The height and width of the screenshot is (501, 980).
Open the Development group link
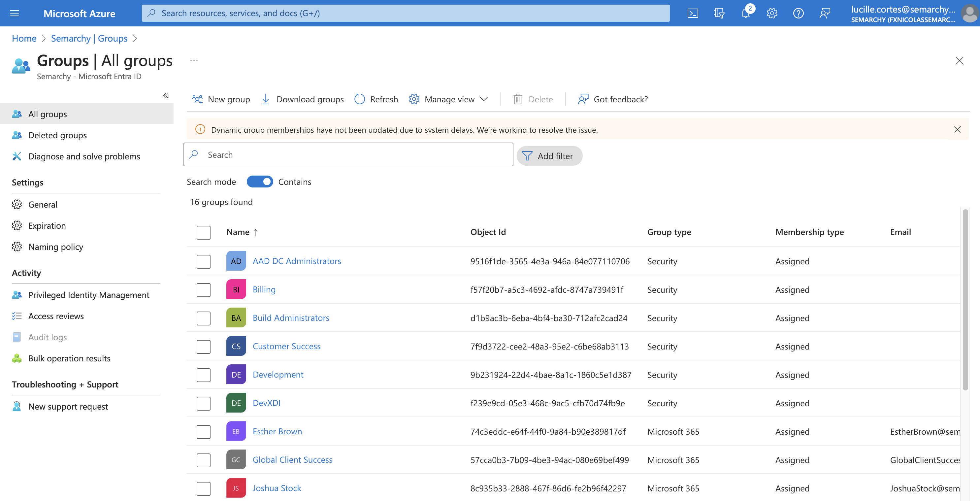point(277,374)
